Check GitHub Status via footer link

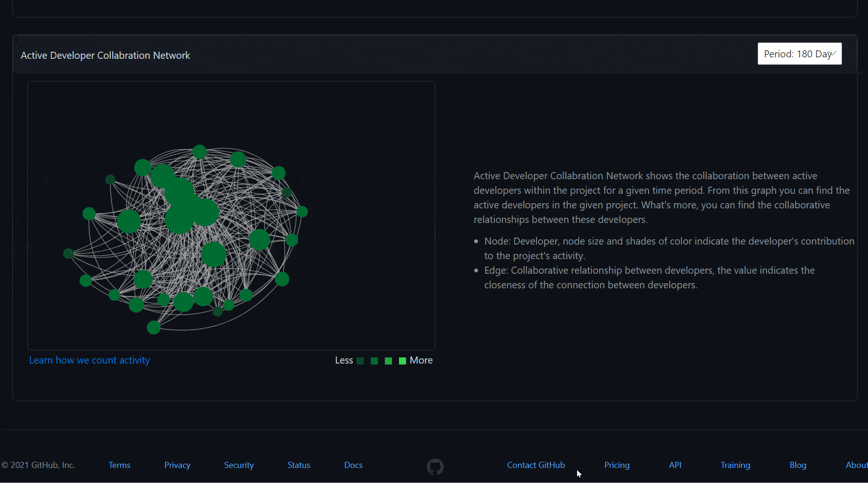coord(298,465)
